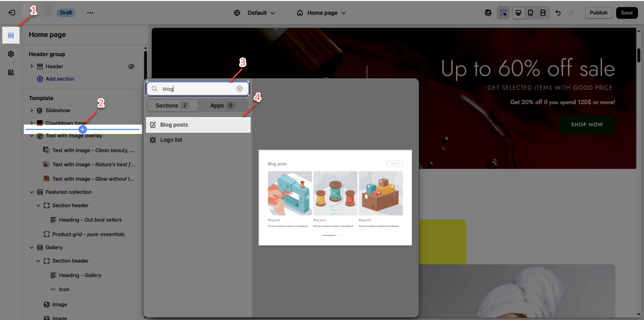
Task: Switch to mobile preview icon
Action: click(x=530, y=13)
